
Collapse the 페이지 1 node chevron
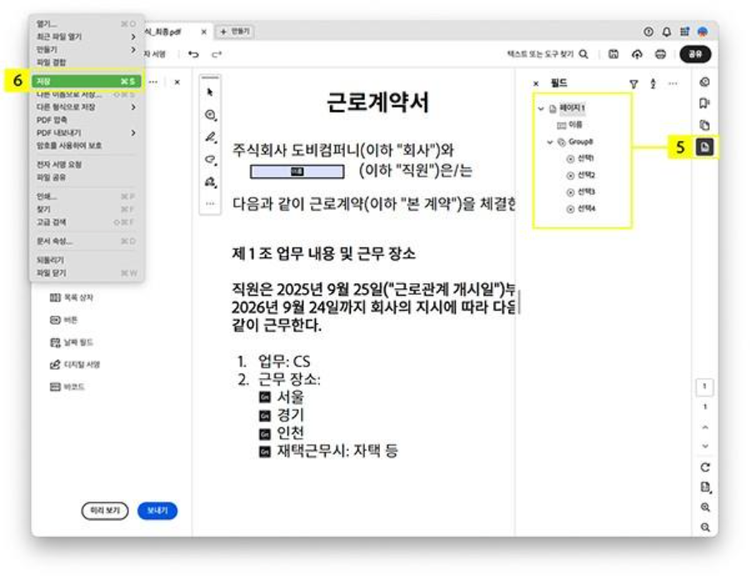click(541, 109)
